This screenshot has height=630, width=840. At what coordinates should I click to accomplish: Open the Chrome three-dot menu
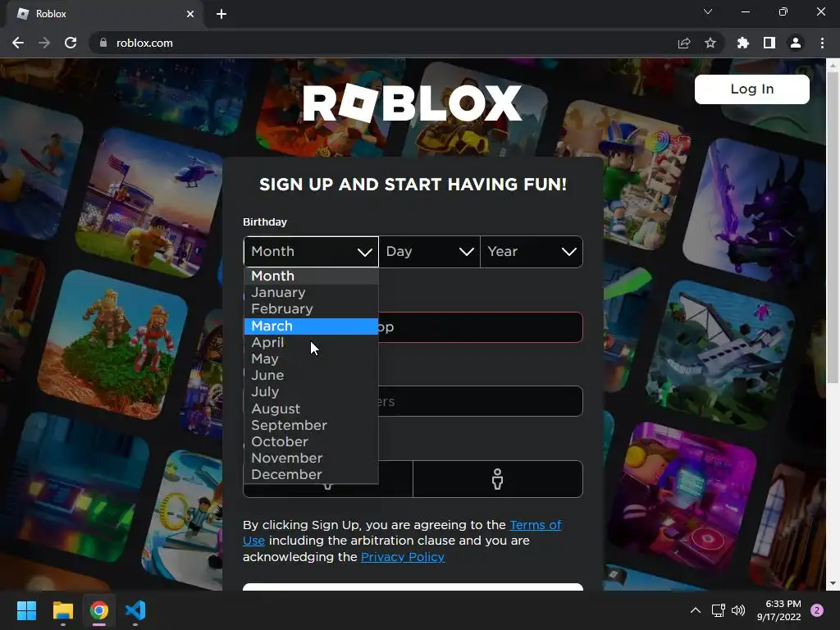point(822,43)
